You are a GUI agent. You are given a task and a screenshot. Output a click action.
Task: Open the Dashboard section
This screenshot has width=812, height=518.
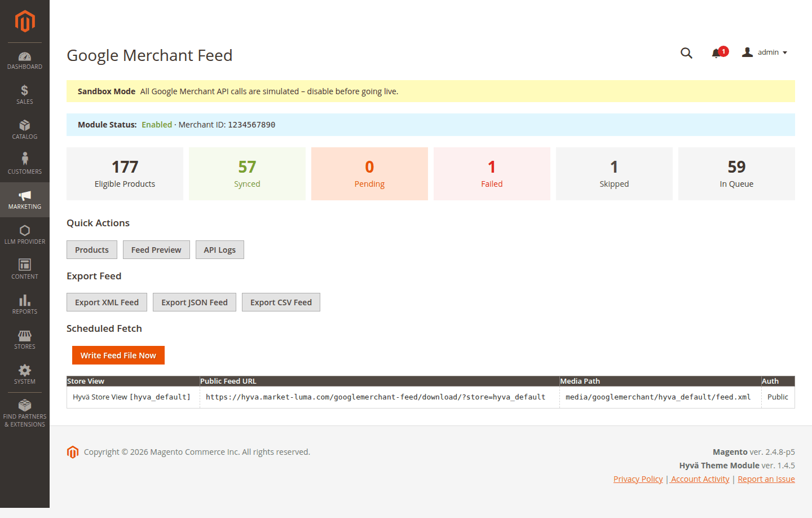pyautogui.click(x=25, y=60)
